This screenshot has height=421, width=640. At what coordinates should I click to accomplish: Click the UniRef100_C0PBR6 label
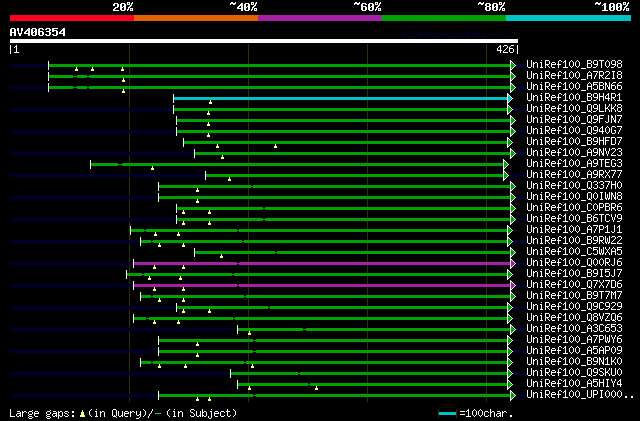(x=574, y=208)
